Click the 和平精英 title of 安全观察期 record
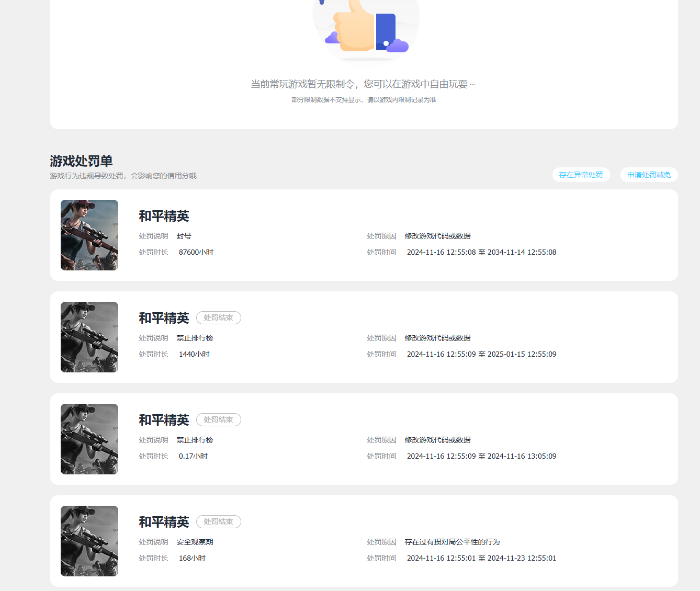Screen dimensions: 700x591 pos(164,522)
